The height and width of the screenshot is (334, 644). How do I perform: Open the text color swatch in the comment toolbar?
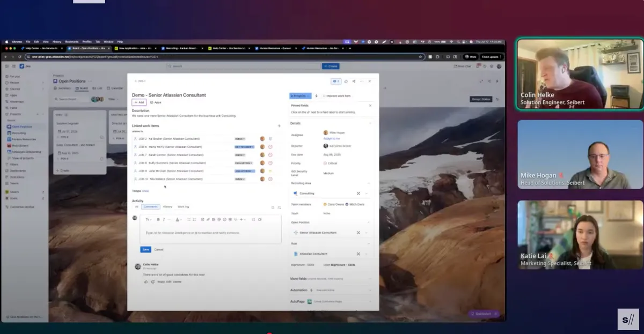pyautogui.click(x=178, y=219)
